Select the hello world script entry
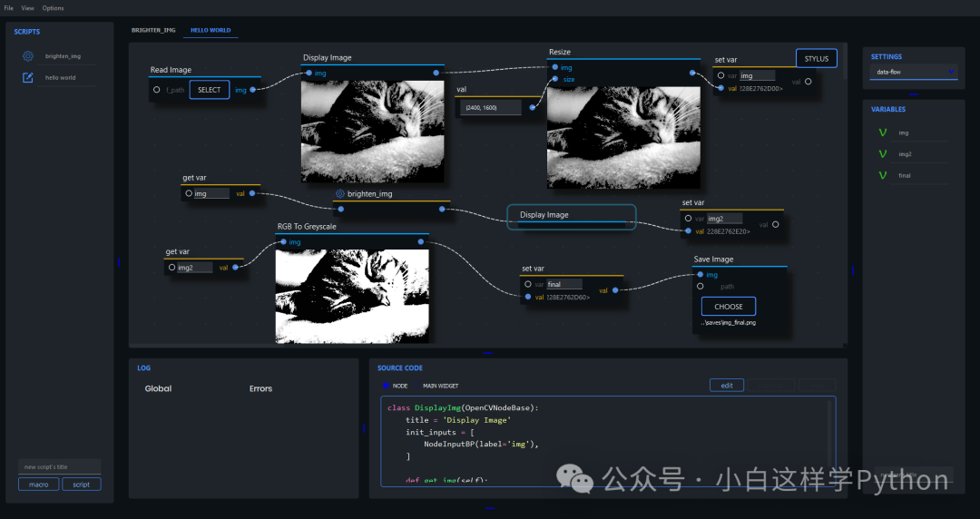 coord(61,77)
